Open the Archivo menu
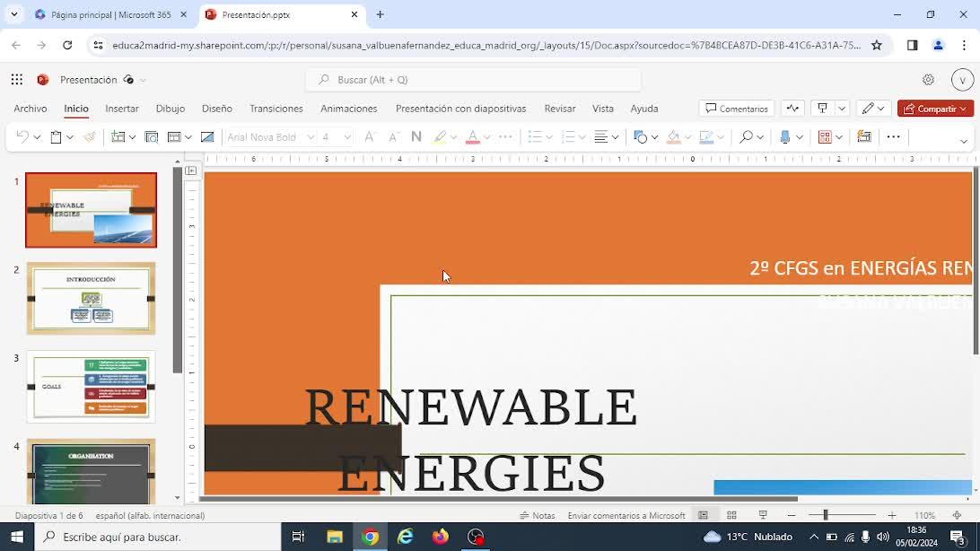This screenshot has height=551, width=980. coord(30,109)
